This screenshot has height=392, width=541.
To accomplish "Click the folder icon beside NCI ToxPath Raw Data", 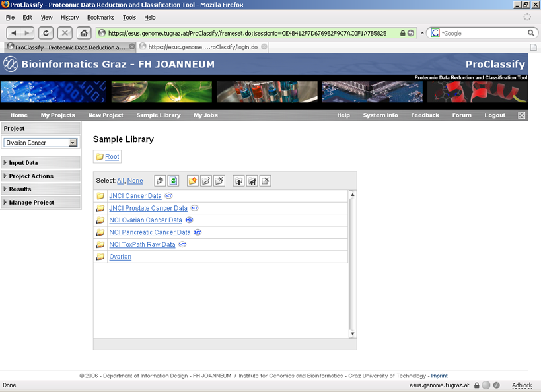I will coord(100,244).
